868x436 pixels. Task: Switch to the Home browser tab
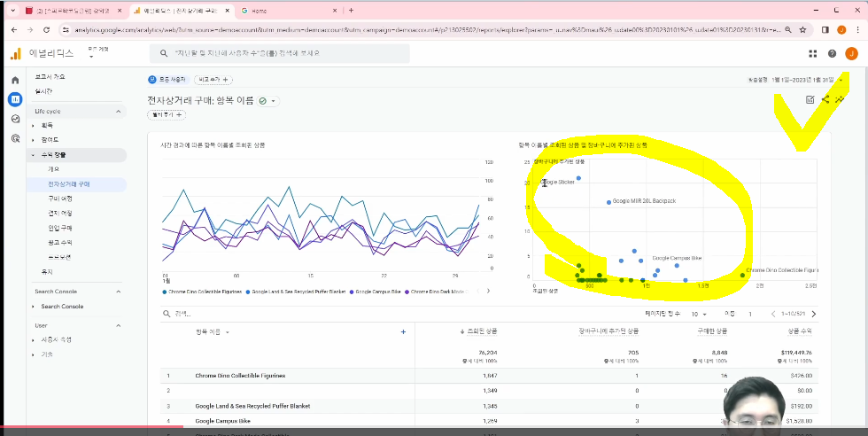pyautogui.click(x=288, y=11)
